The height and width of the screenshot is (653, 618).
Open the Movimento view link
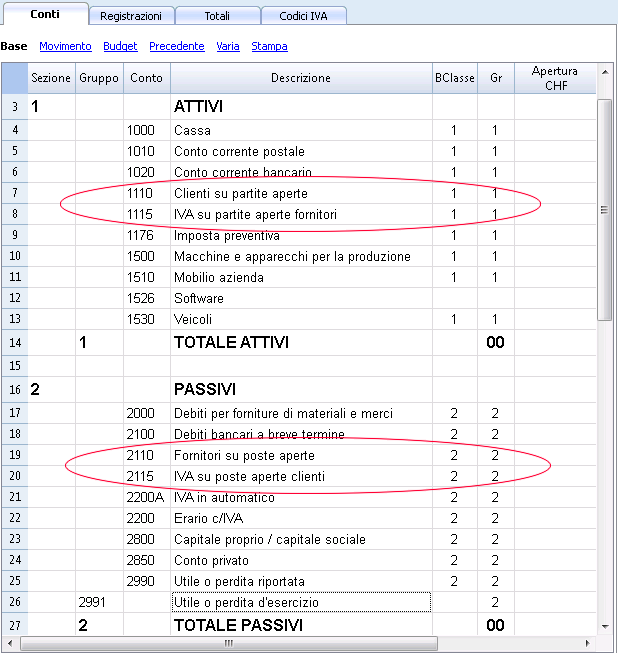65,46
